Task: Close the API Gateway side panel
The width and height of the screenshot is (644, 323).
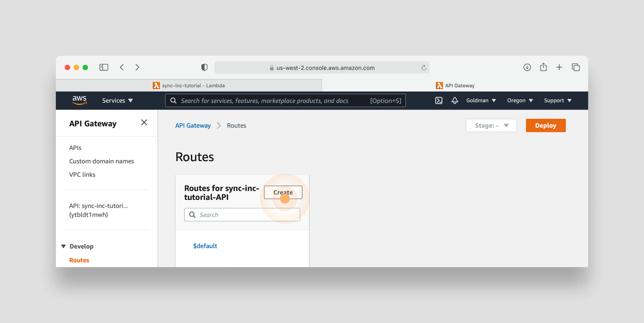Action: pyautogui.click(x=144, y=123)
